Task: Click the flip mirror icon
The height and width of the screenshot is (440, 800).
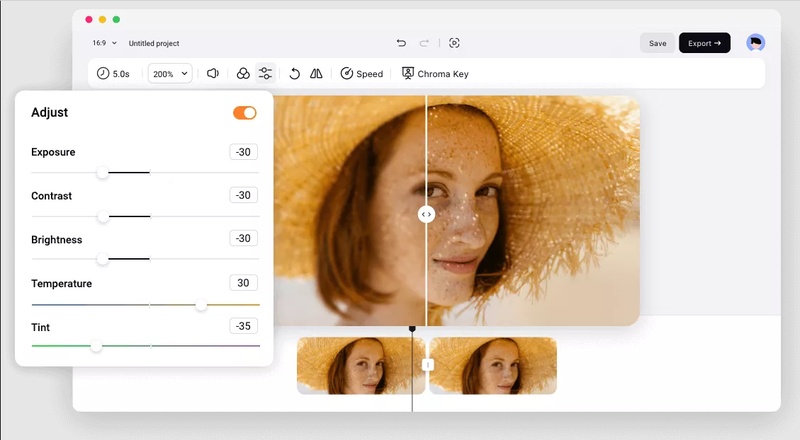Action: click(x=316, y=74)
